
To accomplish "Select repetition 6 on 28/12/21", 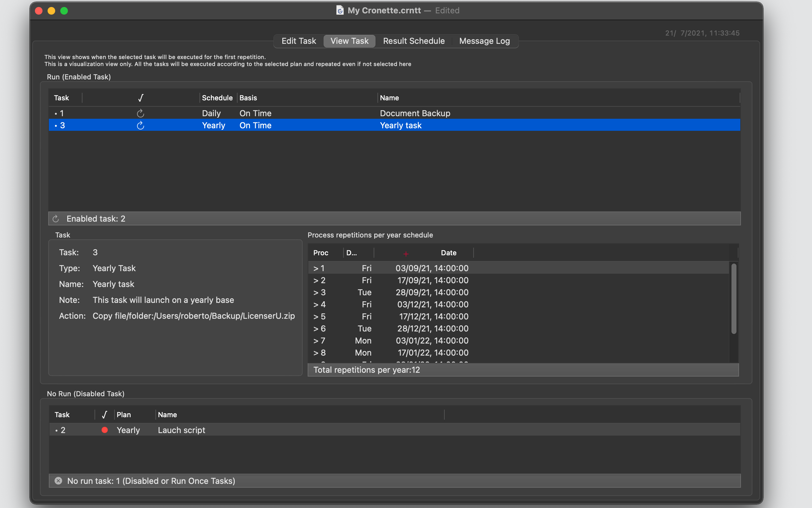I will pyautogui.click(x=518, y=329).
